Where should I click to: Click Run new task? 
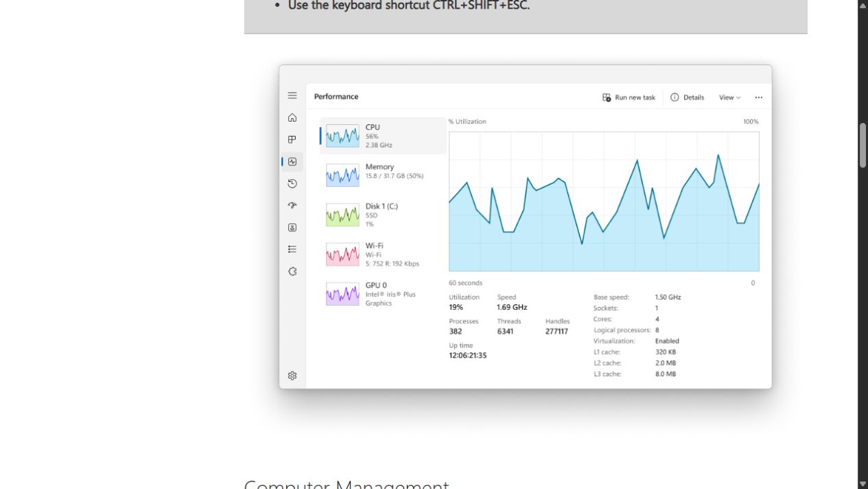point(629,98)
